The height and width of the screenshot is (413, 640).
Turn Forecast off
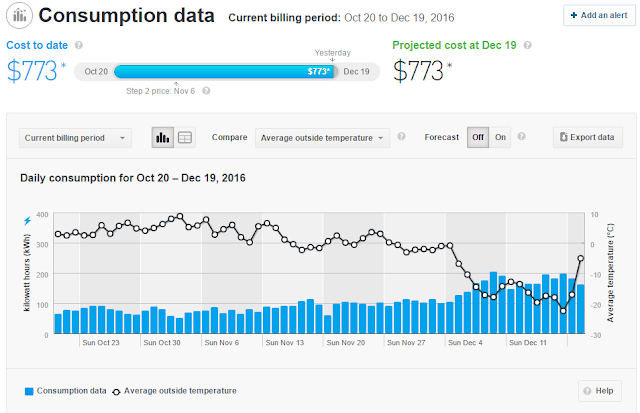(x=478, y=138)
